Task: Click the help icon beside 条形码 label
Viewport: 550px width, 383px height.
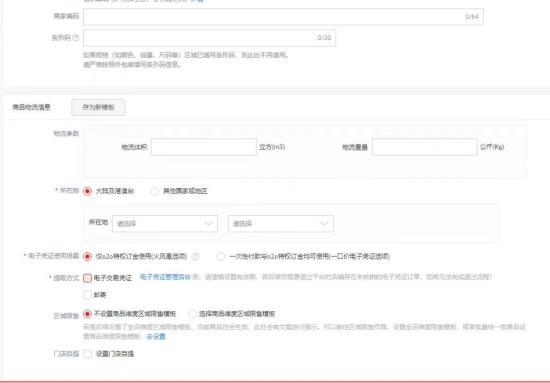Action: pyautogui.click(x=76, y=38)
